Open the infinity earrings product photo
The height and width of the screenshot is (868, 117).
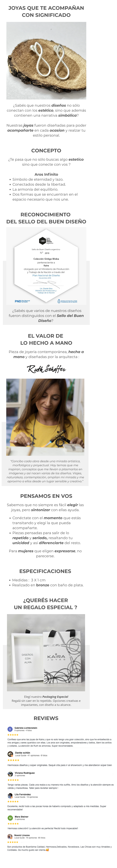[46, 61]
